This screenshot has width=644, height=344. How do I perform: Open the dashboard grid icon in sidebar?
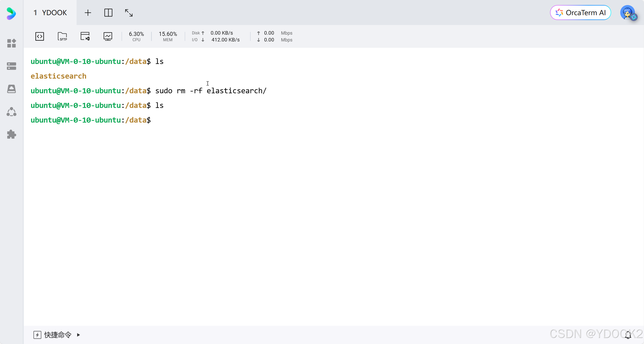(x=11, y=43)
